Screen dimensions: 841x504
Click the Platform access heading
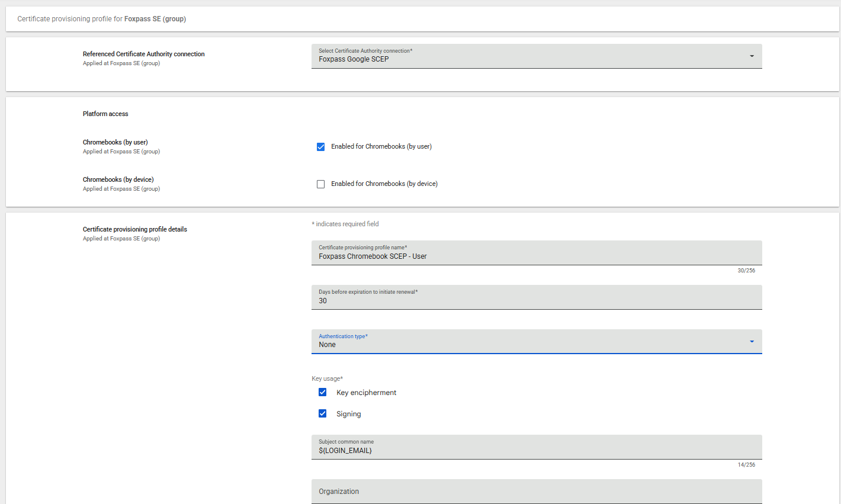[x=105, y=114]
